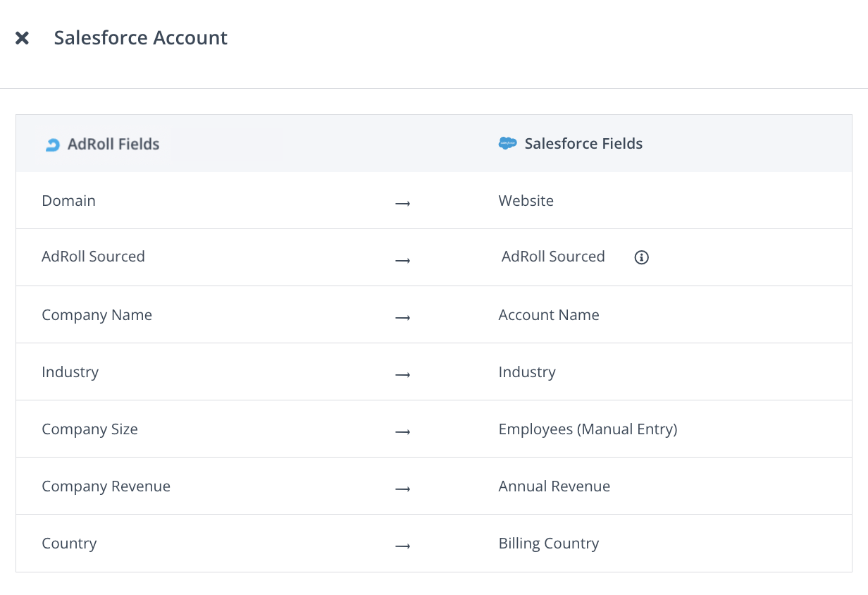This screenshot has height=595, width=868.
Task: Click the arrow in the Company Size row
Action: [x=402, y=431]
